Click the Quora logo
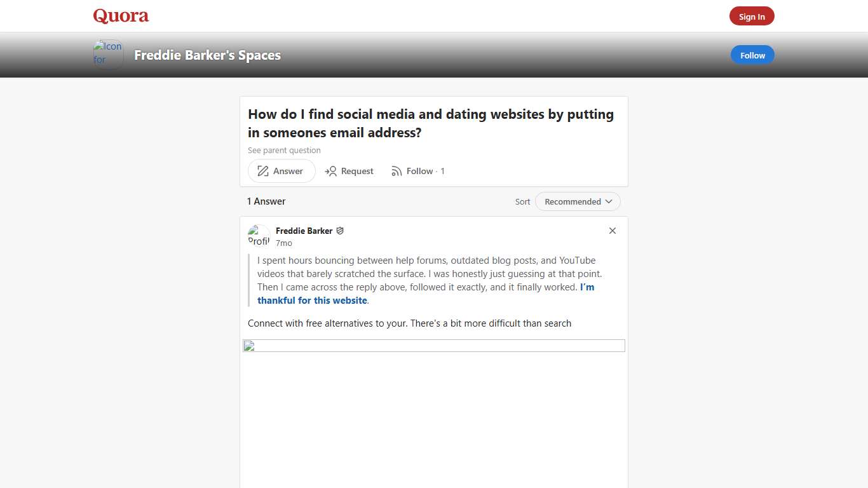Screen dimensions: 868x488 120,15
